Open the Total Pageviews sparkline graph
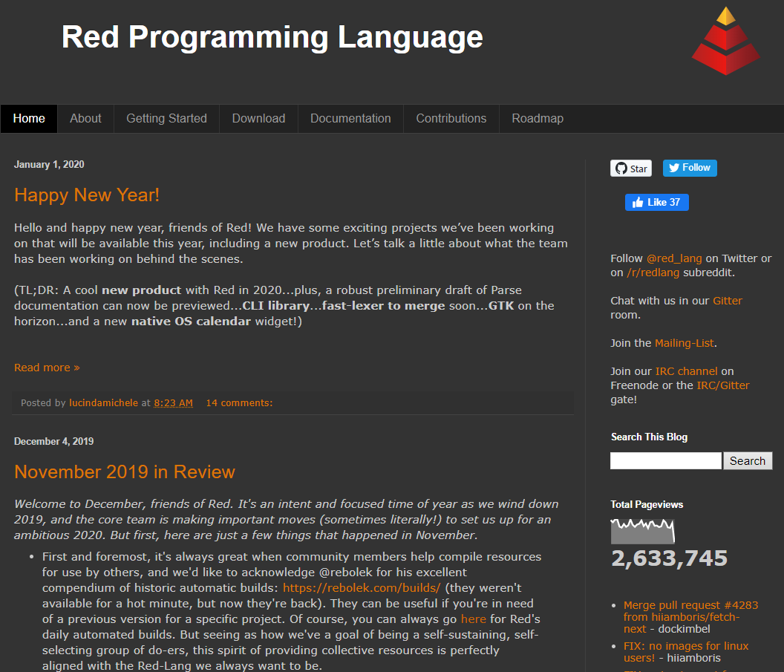Screen dimensions: 784x672 click(643, 530)
